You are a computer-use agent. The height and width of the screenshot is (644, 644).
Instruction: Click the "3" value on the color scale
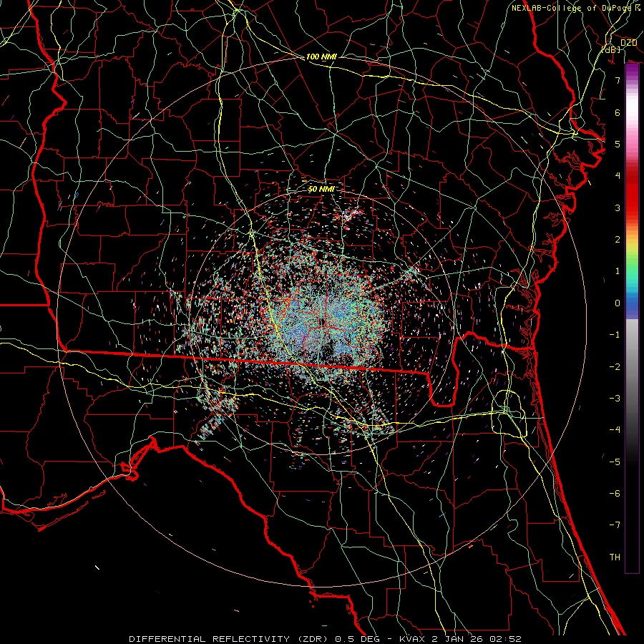click(618, 208)
